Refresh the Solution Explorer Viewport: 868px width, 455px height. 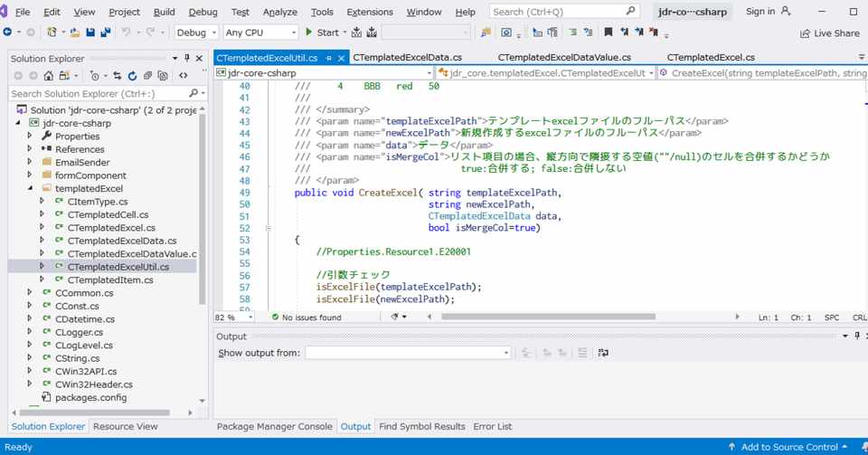click(132, 76)
